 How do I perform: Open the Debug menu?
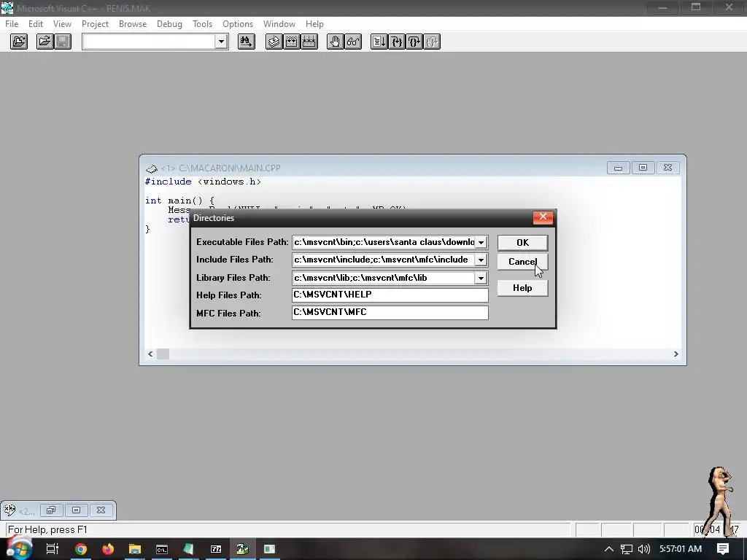tap(169, 24)
